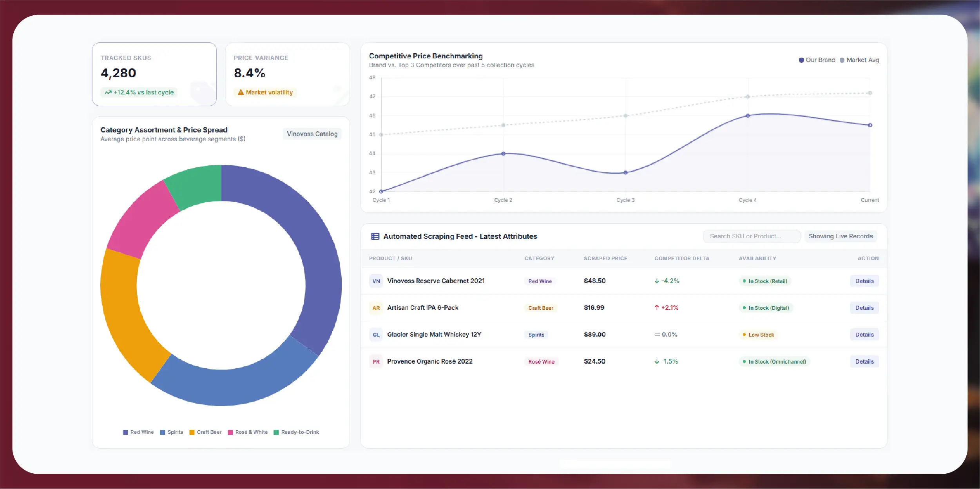The width and height of the screenshot is (980, 489).
Task: Open Details for Glacier Single Malt Whiskey
Action: 864,335
